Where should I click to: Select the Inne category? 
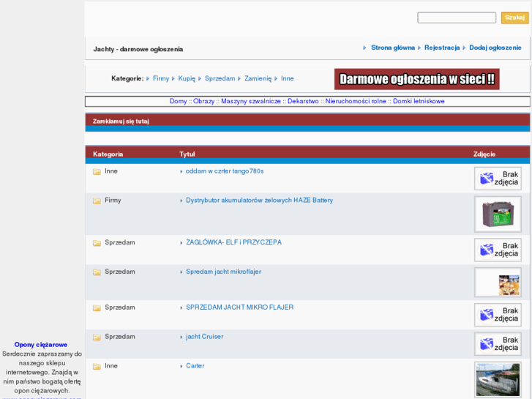[x=288, y=78]
